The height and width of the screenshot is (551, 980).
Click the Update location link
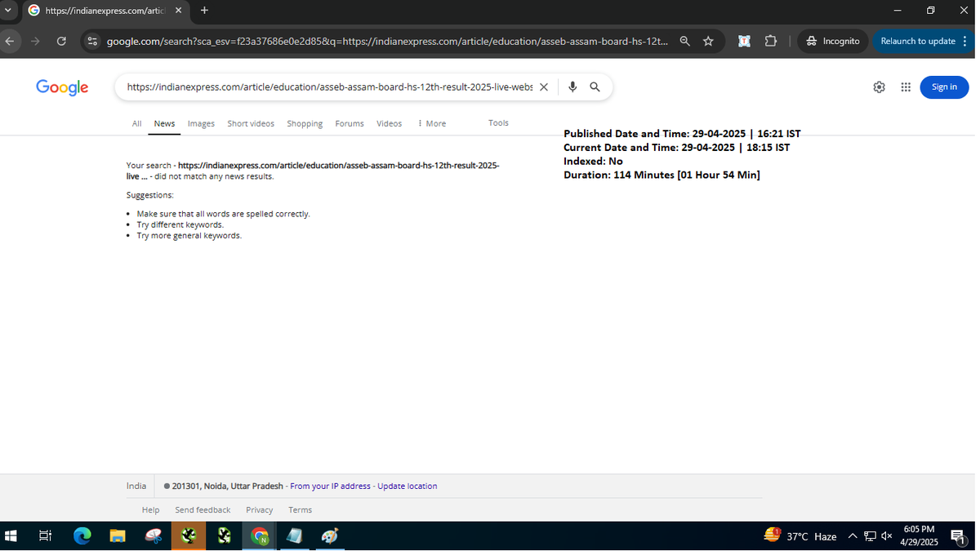407,486
